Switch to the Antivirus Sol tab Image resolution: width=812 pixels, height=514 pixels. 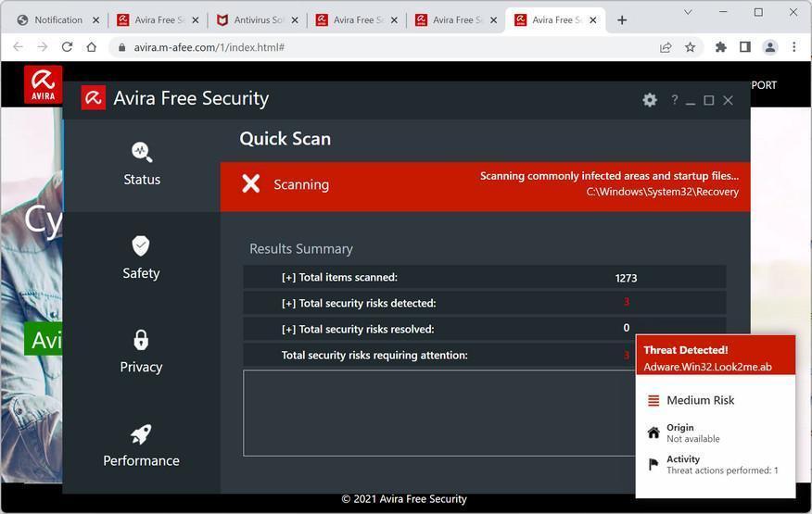tap(258, 20)
